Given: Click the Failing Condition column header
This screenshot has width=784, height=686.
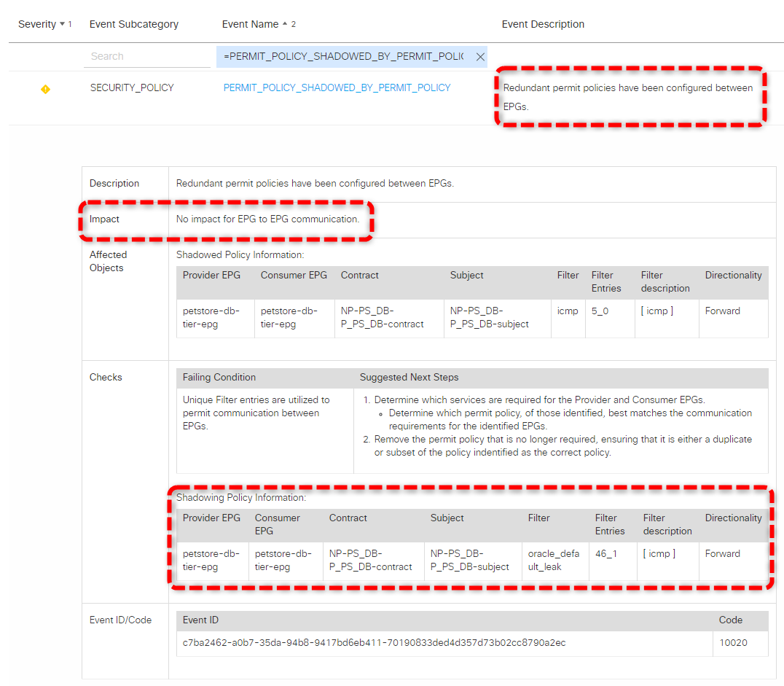Looking at the screenshot, I should [219, 377].
